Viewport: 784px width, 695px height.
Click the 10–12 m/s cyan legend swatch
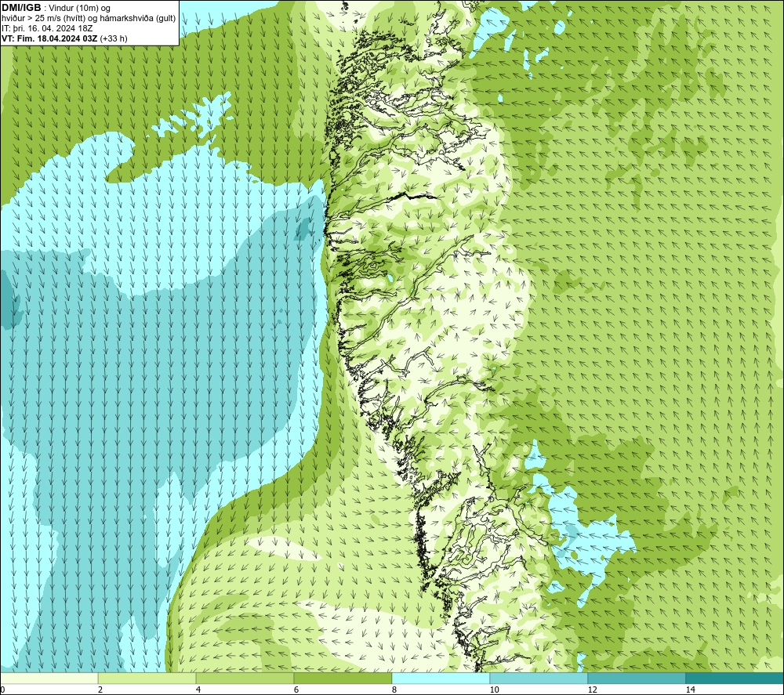[x=539, y=678]
